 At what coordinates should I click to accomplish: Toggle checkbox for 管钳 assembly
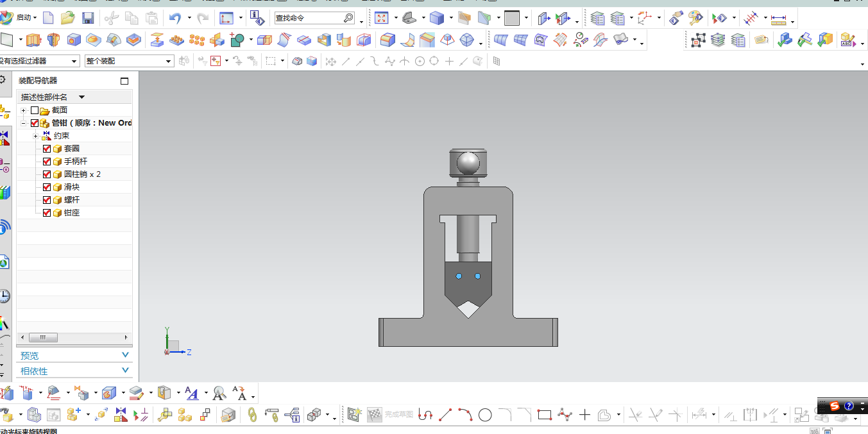(35, 123)
